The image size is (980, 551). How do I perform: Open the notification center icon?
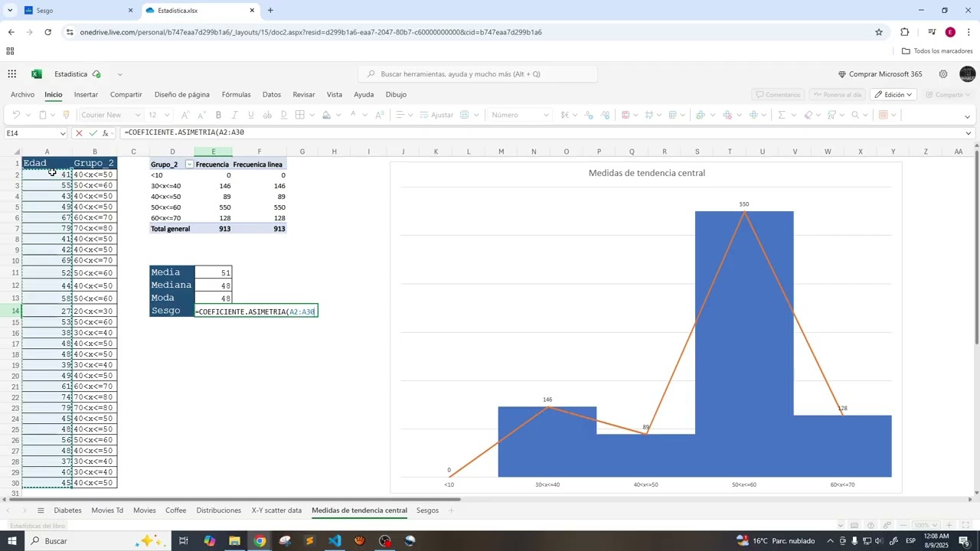pos(964,541)
